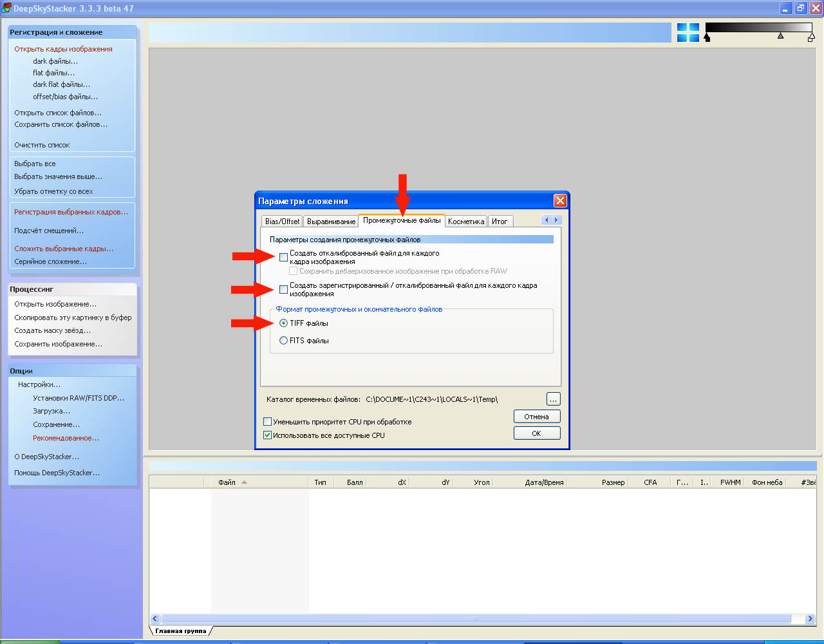Viewport: 824px width, 644px height.
Task: Click the file list's left scroll arrow
Action: [155, 619]
